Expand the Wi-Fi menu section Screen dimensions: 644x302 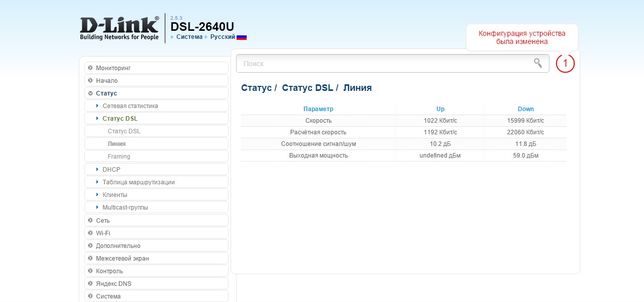103,233
